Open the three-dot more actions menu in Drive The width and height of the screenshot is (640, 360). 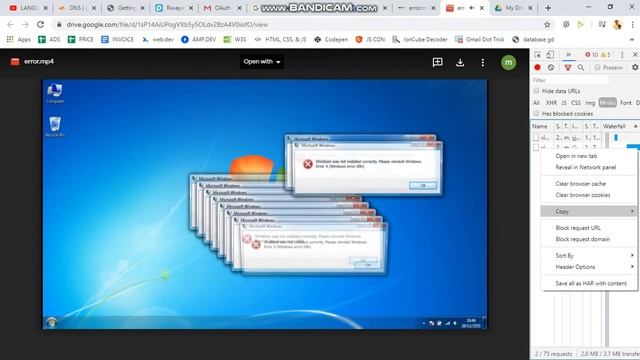482,62
